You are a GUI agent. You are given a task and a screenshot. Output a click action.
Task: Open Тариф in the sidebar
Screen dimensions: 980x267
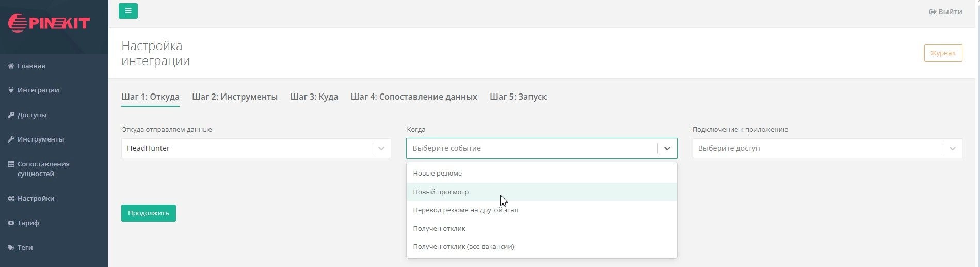coord(28,223)
